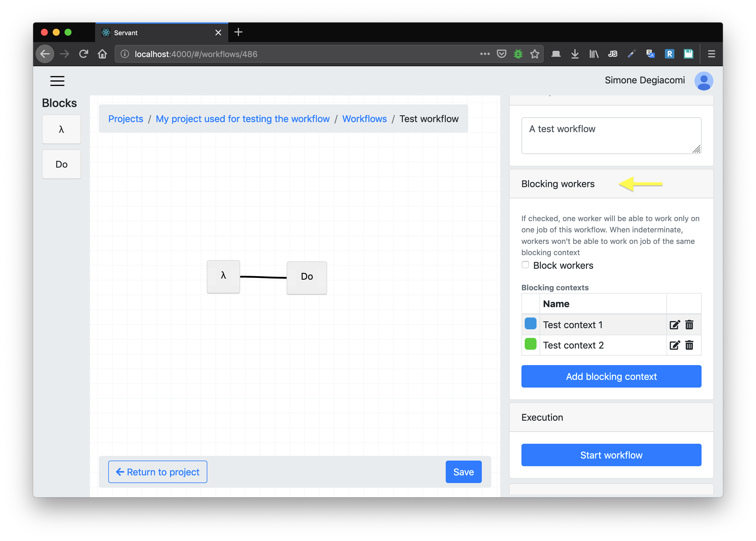
Task: Collapse the Blocking workers panel header
Action: pos(558,184)
